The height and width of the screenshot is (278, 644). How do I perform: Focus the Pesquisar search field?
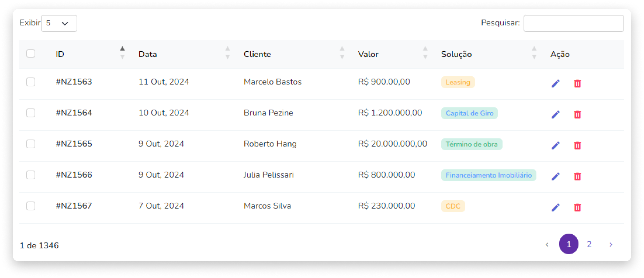pyautogui.click(x=573, y=23)
